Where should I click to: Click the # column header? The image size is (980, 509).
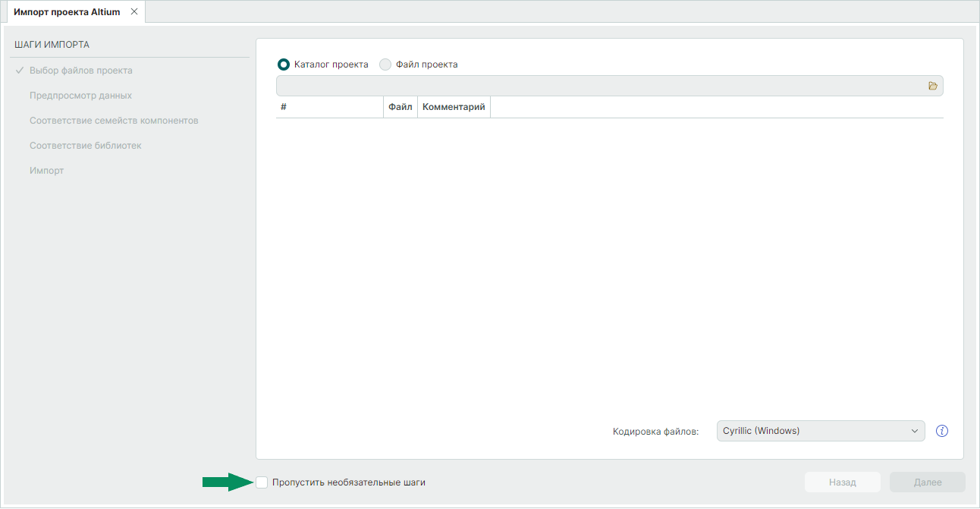(x=330, y=107)
